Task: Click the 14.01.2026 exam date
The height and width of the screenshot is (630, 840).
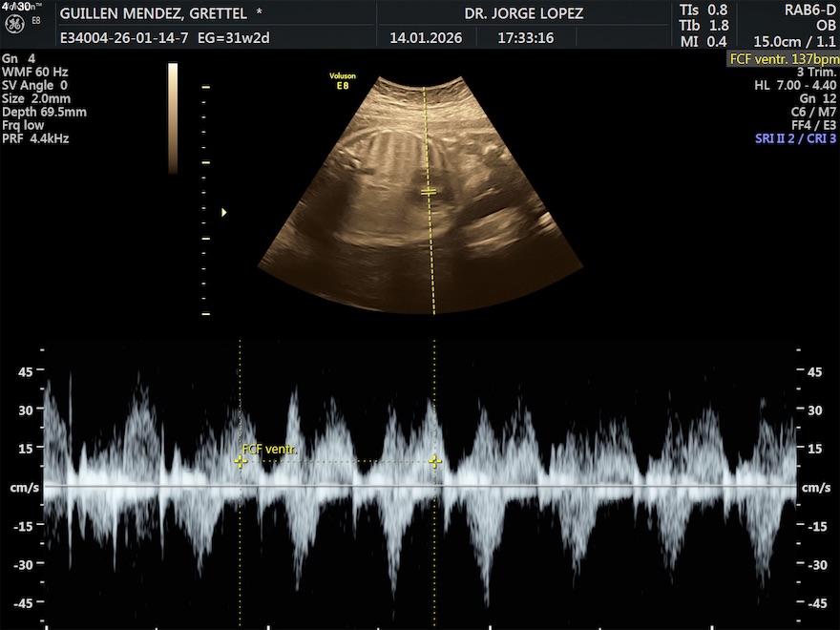Action: [x=426, y=39]
